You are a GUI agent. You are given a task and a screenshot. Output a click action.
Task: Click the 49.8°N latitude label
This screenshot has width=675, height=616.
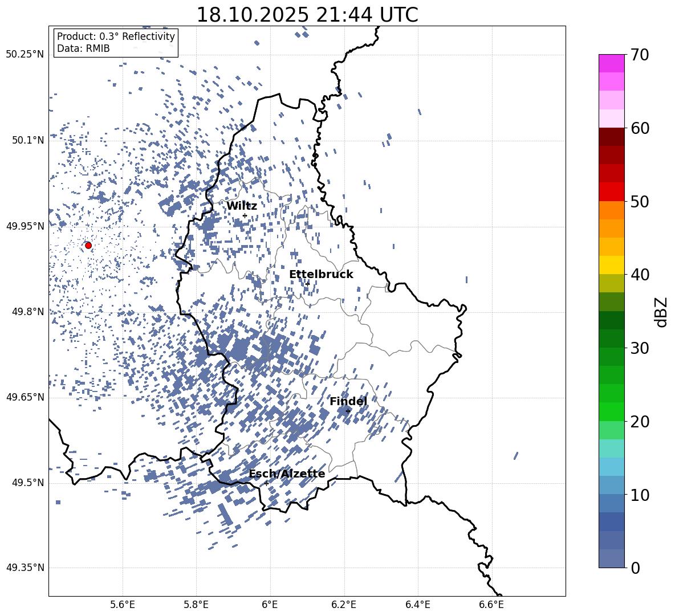coord(29,312)
